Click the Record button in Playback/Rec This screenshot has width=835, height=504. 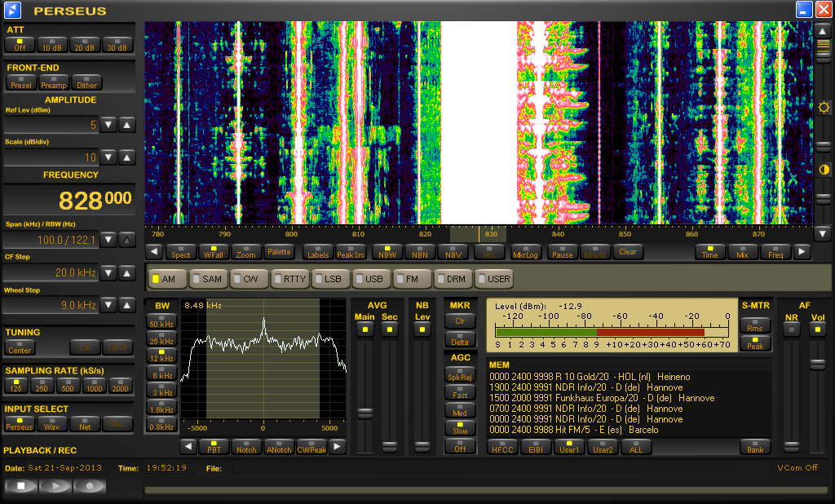coord(90,485)
